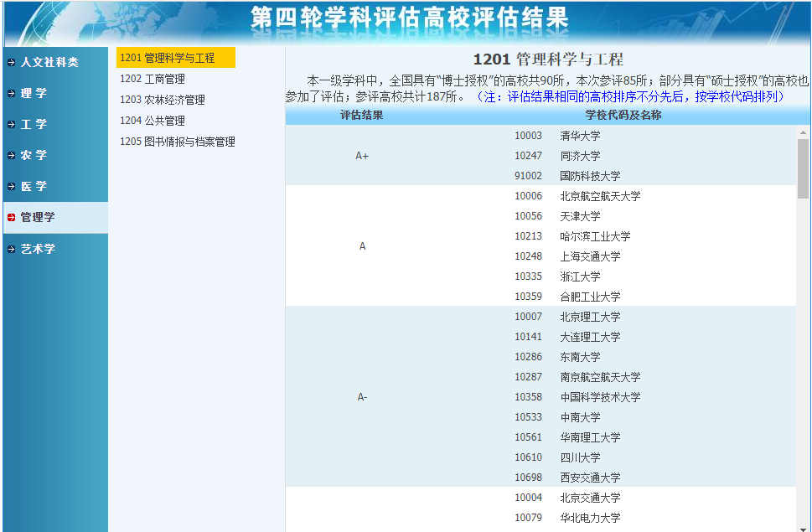Image resolution: width=812 pixels, height=532 pixels.
Task: Click 华北电力大学 entry
Action: coord(590,518)
